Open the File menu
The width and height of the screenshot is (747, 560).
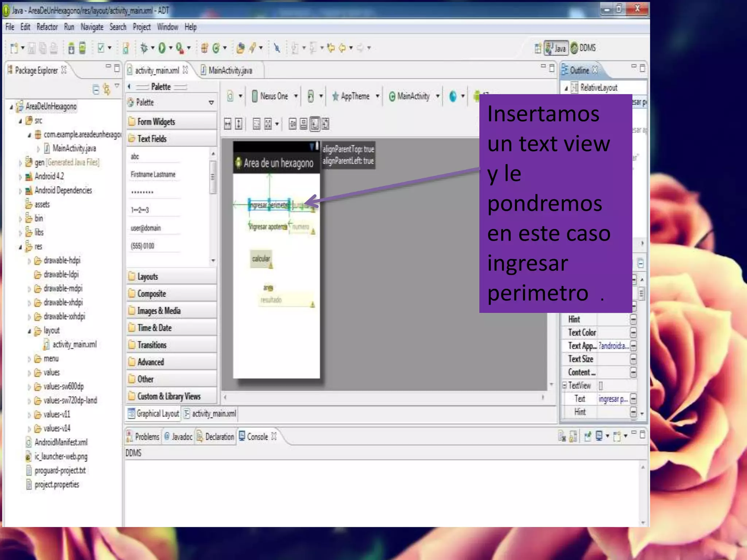pos(10,27)
